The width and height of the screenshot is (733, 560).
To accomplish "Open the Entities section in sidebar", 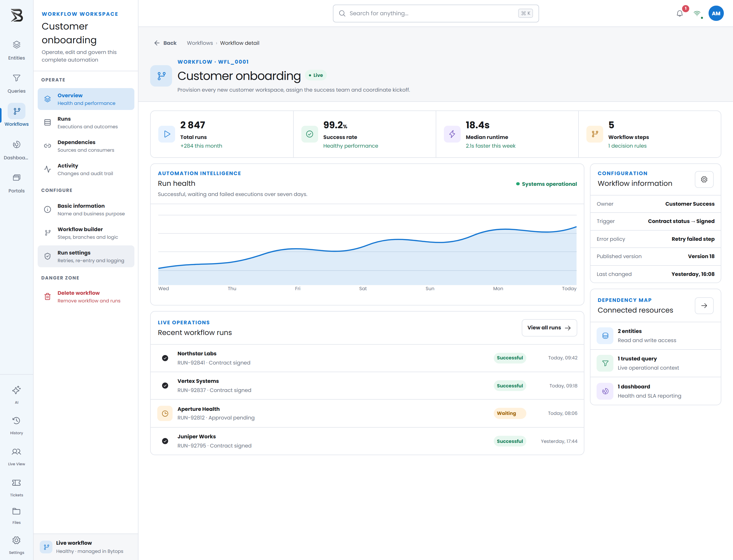I will click(x=16, y=50).
